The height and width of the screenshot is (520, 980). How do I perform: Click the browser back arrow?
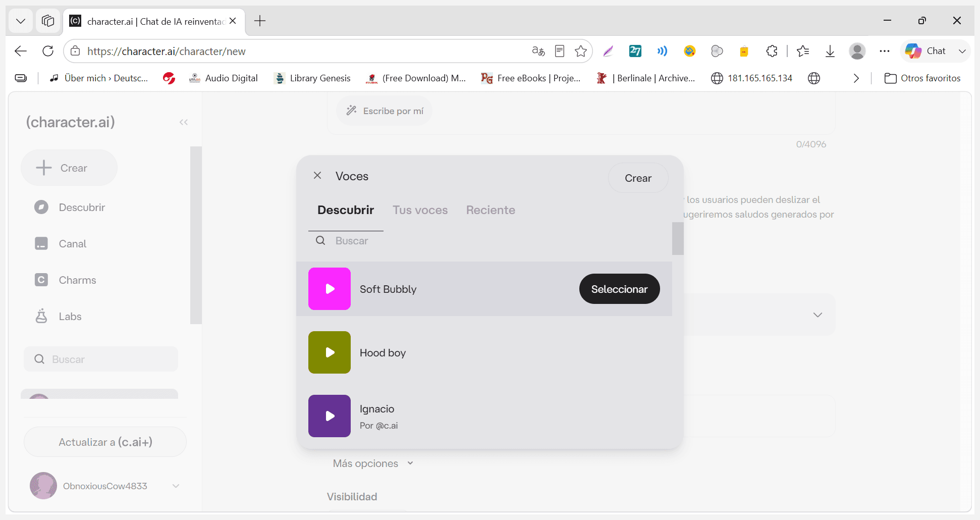pos(21,51)
